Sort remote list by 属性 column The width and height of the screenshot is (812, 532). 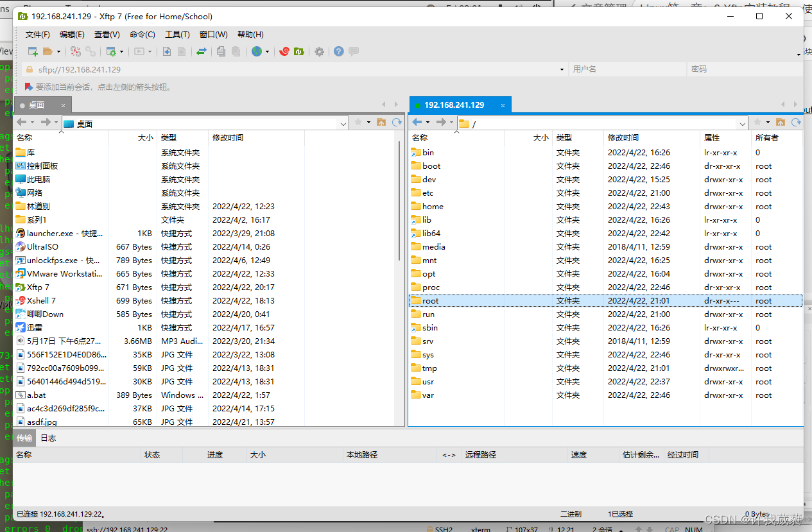pyautogui.click(x=725, y=138)
